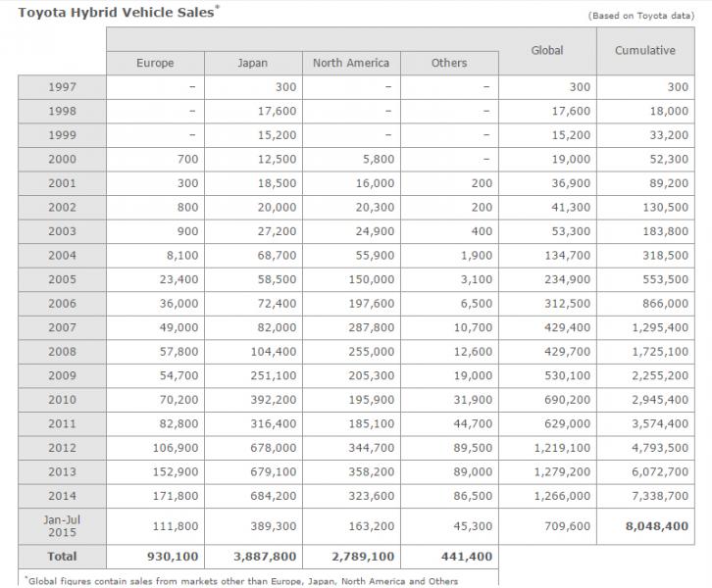This screenshot has height=588, width=712.
Task: Click the Japan column header
Action: [253, 63]
